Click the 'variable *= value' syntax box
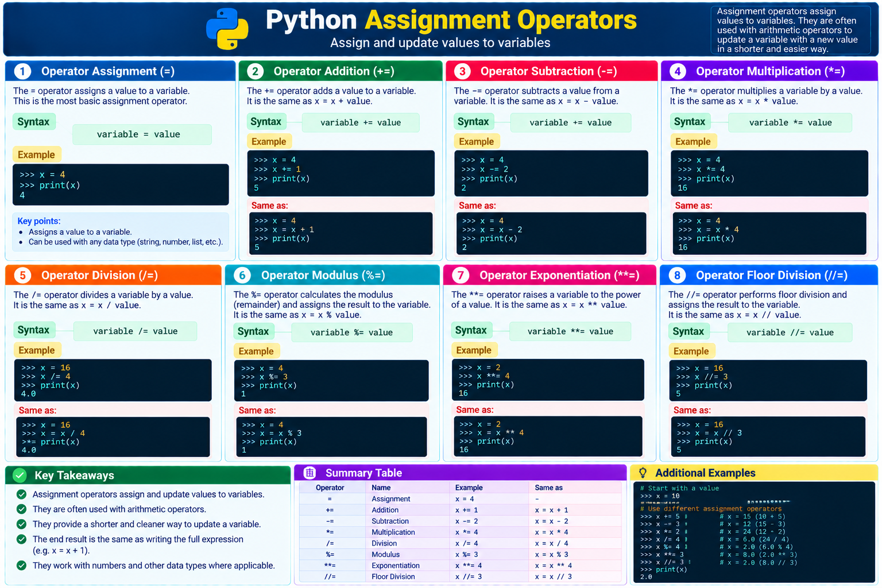 [x=790, y=122]
